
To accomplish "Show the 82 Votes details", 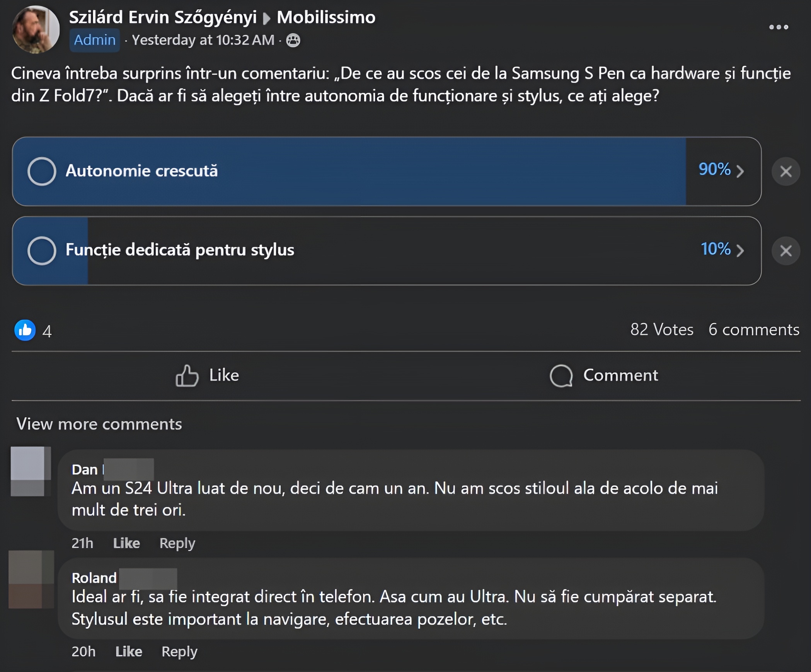I will (x=662, y=330).
